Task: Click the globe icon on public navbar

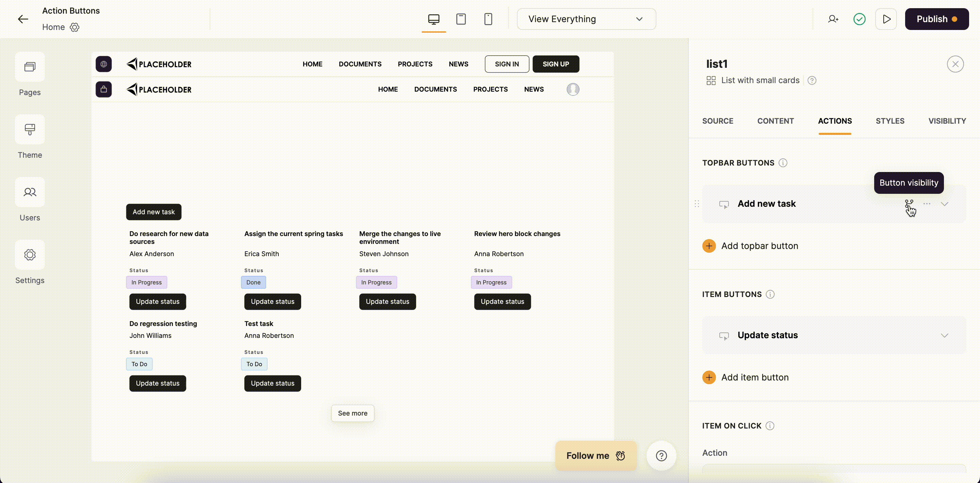Action: tap(103, 64)
